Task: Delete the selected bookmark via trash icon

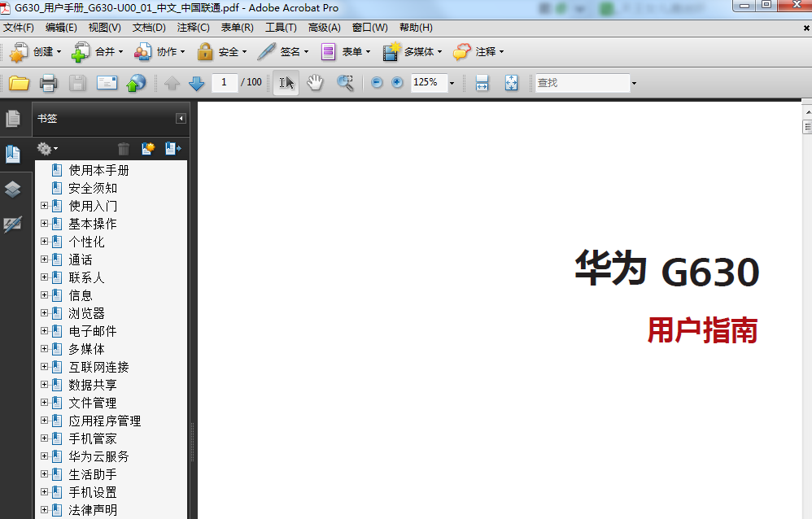Action: click(123, 148)
